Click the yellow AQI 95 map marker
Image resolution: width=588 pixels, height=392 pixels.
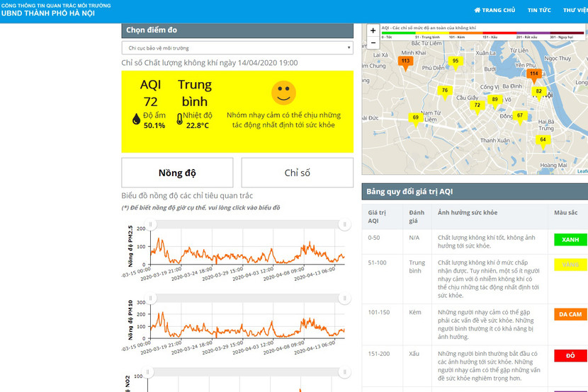[x=456, y=61]
